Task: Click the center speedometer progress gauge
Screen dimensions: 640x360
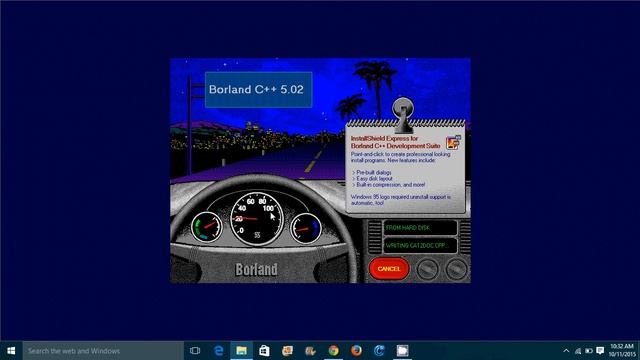Action: click(257, 218)
